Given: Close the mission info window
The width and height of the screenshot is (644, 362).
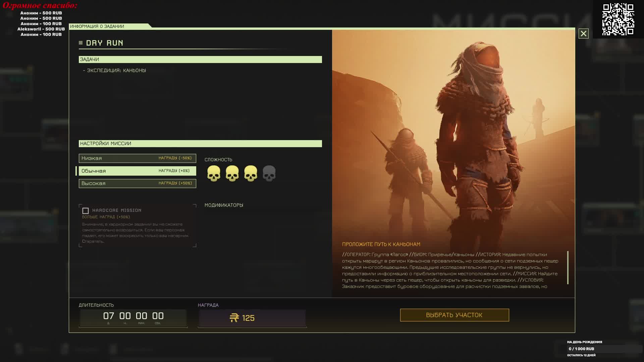Looking at the screenshot, I should tap(583, 34).
